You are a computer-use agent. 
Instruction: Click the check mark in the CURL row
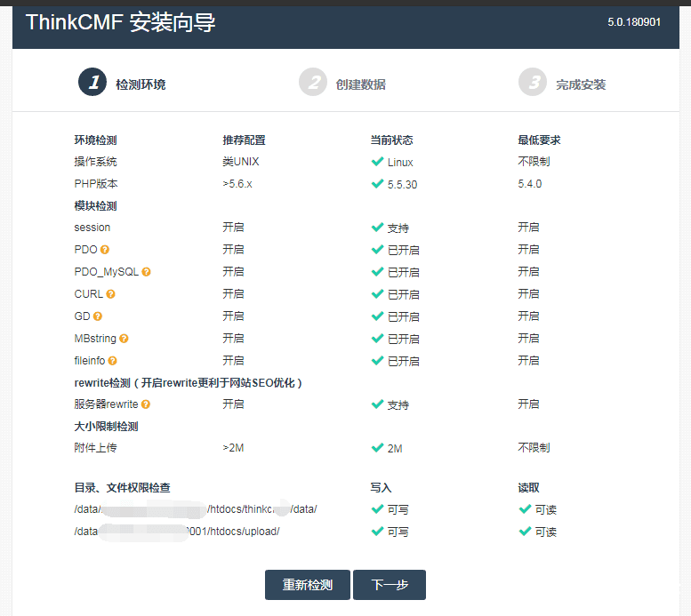pos(377,293)
